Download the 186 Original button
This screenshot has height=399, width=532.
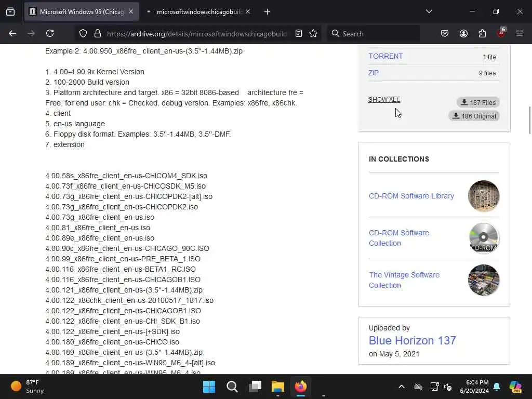pyautogui.click(x=474, y=116)
